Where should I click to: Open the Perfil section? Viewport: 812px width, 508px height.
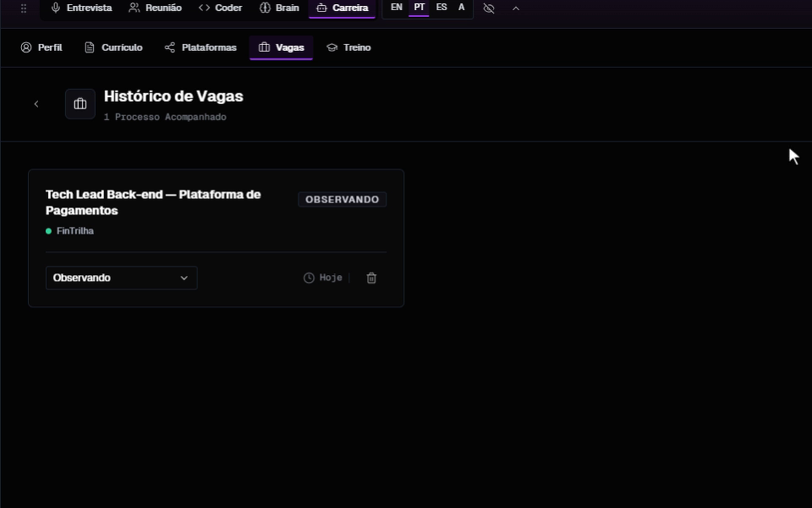pos(41,48)
